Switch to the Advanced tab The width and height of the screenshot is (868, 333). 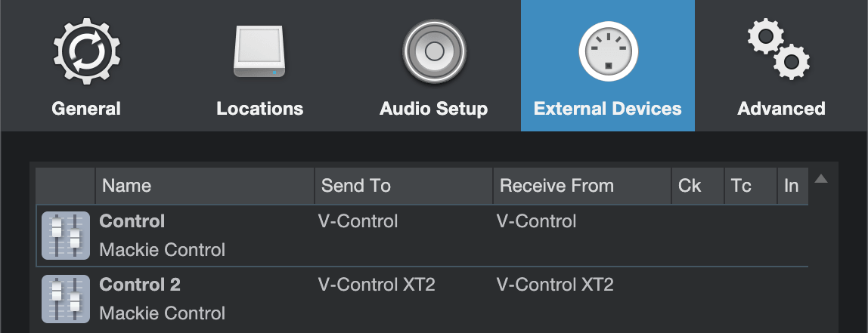click(781, 66)
